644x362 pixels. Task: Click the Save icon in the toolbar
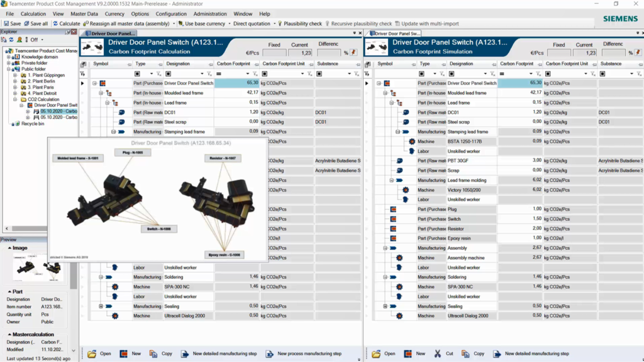pos(6,23)
